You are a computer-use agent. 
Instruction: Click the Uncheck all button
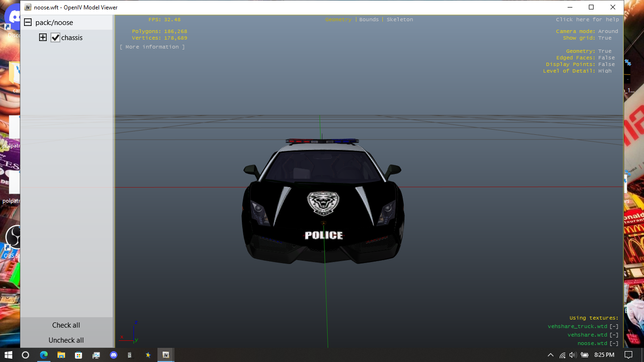point(66,340)
